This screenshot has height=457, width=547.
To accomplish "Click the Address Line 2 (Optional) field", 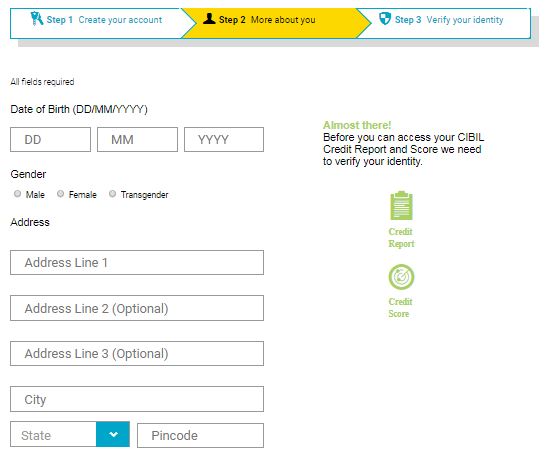I will [137, 308].
